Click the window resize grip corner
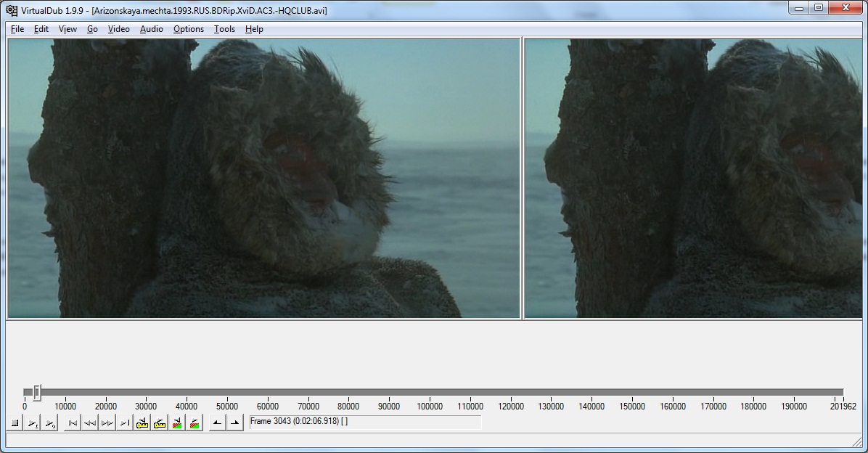The image size is (868, 453). [x=857, y=441]
